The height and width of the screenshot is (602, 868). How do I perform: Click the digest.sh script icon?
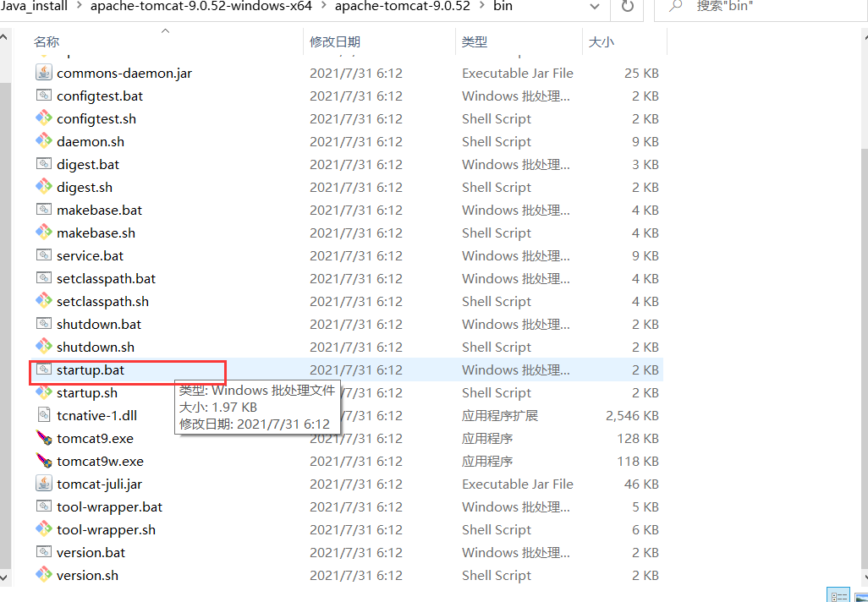pos(44,187)
